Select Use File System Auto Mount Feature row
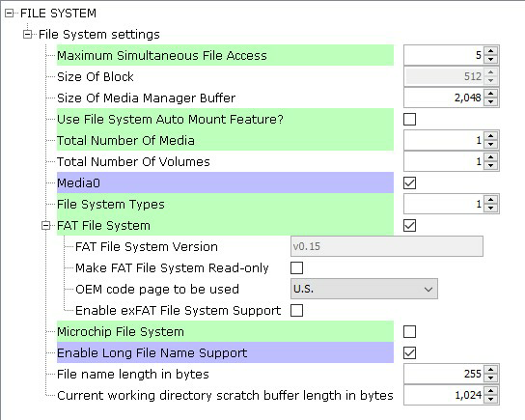The height and width of the screenshot is (420, 525). point(225,119)
